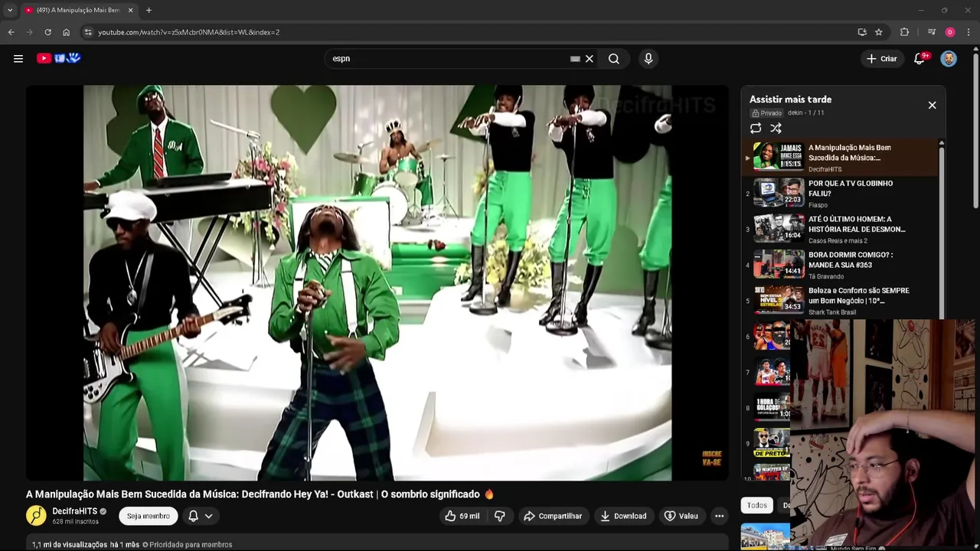Click the install app icon in address bar
980x551 pixels.
pyautogui.click(x=862, y=32)
